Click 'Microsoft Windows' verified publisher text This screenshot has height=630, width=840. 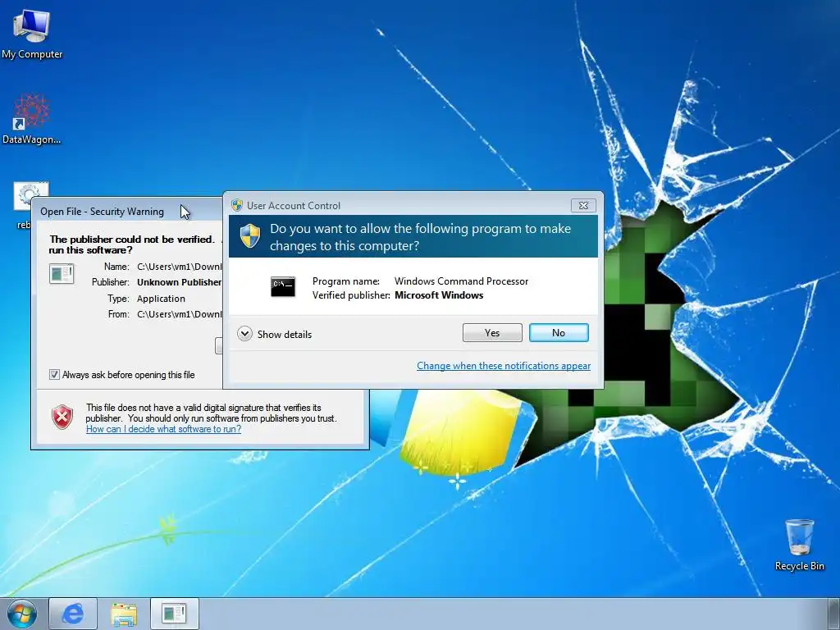point(439,295)
